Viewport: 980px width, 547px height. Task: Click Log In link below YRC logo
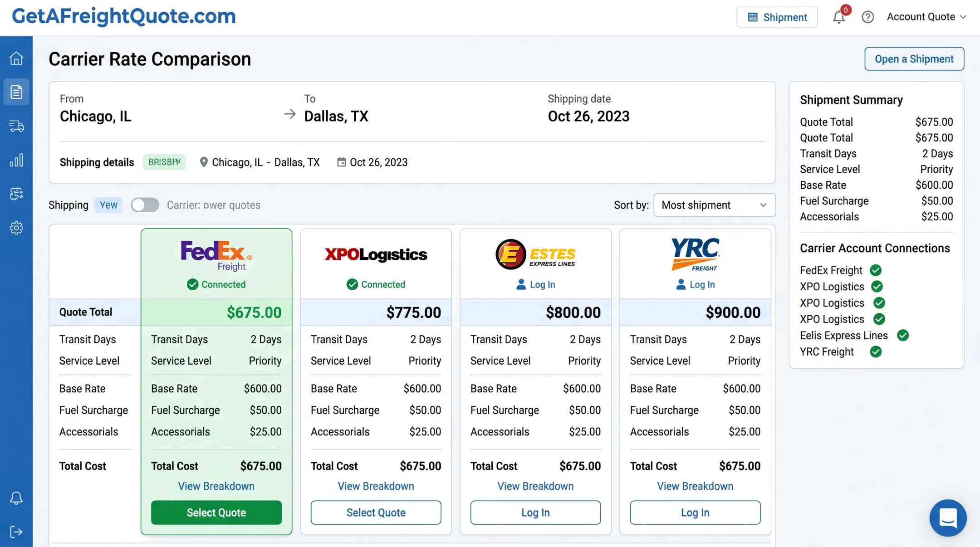tap(695, 284)
